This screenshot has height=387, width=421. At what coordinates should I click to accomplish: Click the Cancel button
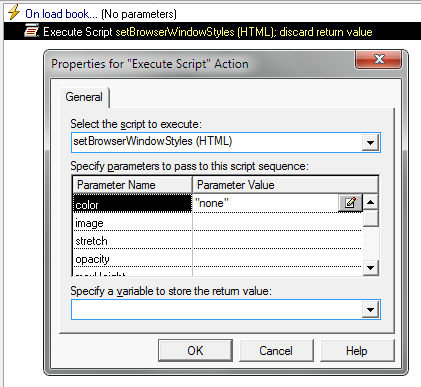[276, 351]
